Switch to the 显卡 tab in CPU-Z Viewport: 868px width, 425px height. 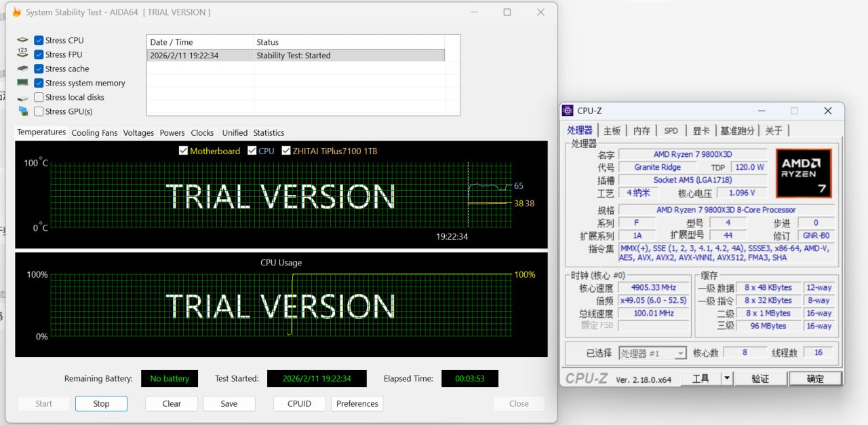[701, 130]
